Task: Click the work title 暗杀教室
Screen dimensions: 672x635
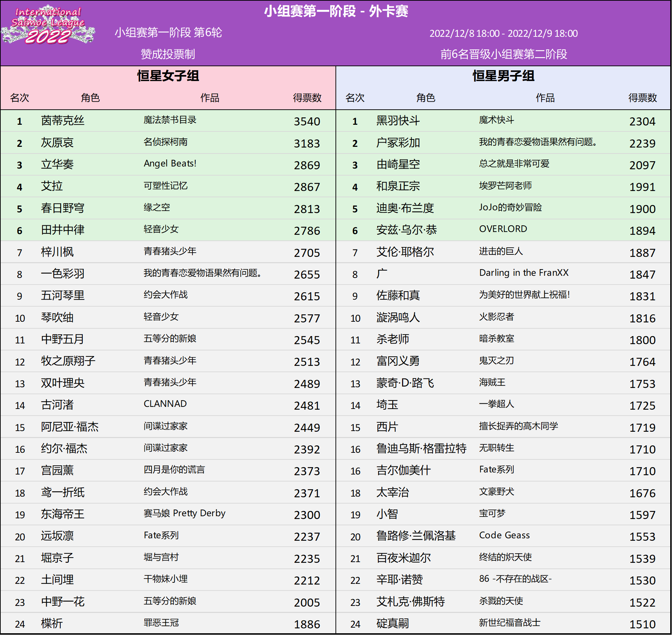Action: tap(497, 339)
